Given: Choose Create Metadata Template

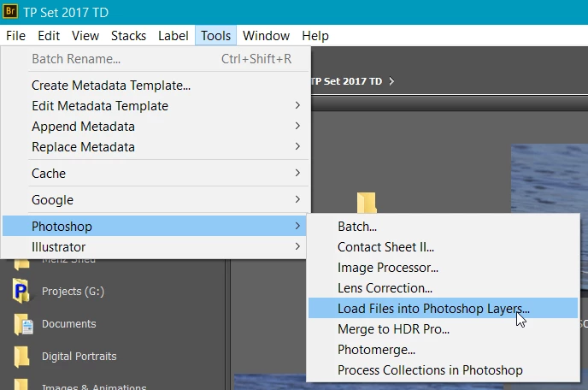Looking at the screenshot, I should click(x=156, y=86).
